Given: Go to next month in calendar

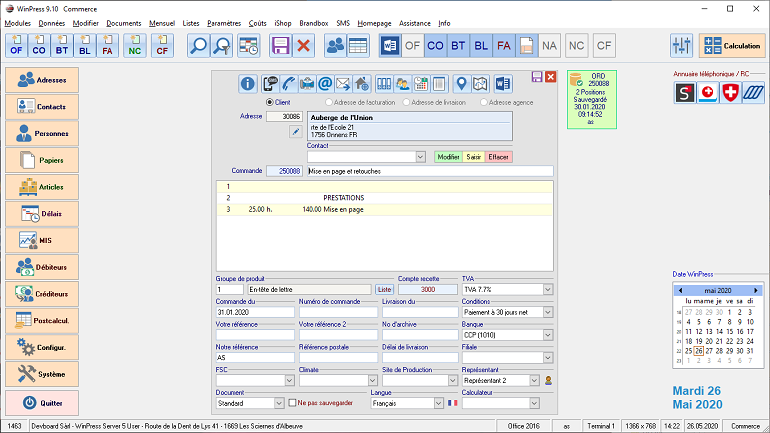Looking at the screenshot, I should point(756,291).
